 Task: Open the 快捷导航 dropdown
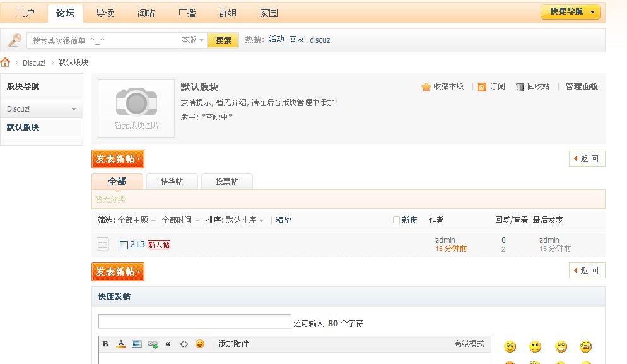point(571,12)
